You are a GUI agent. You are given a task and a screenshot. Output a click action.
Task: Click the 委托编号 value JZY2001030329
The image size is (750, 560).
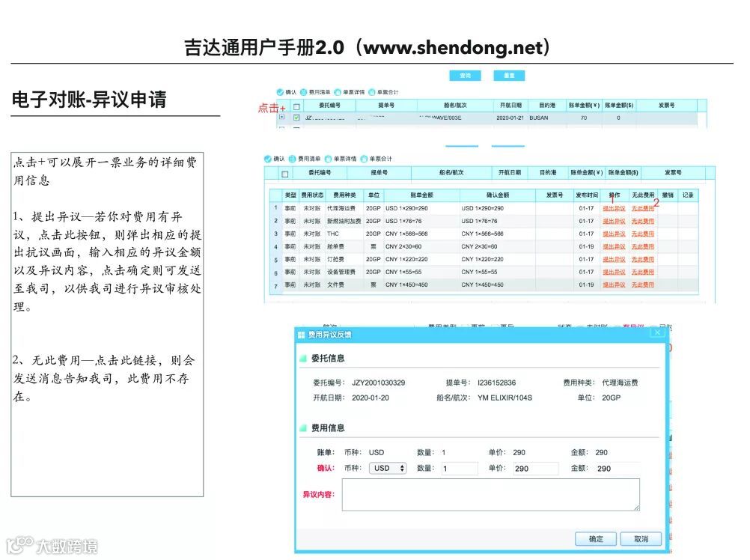(x=378, y=383)
